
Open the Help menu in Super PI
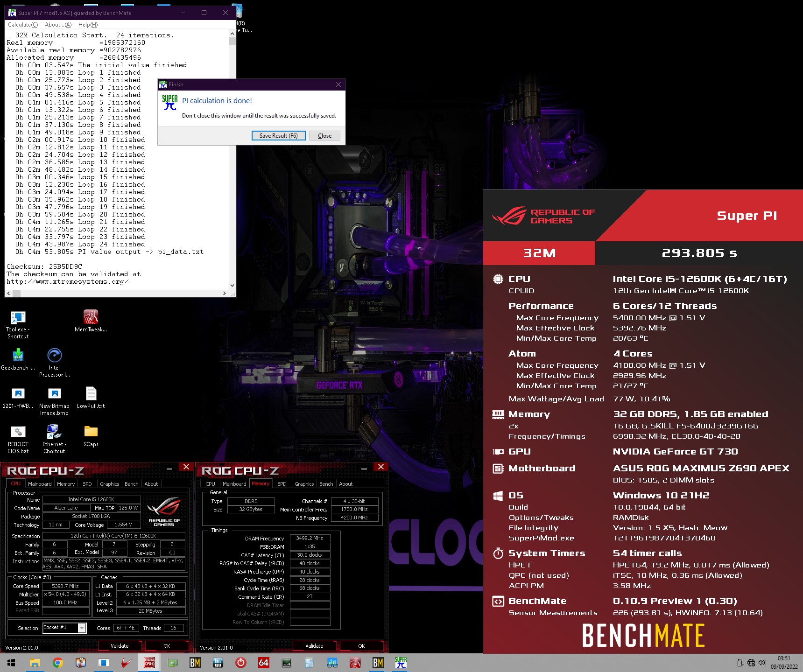click(88, 25)
